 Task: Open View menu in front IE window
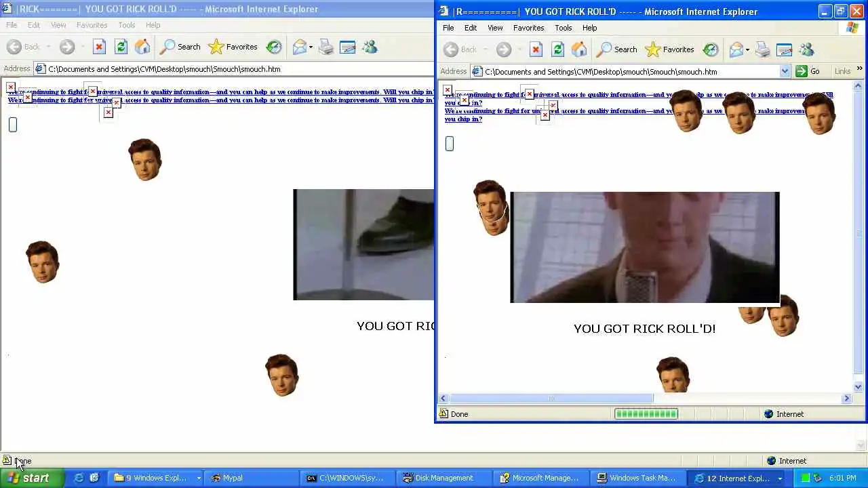tap(495, 28)
